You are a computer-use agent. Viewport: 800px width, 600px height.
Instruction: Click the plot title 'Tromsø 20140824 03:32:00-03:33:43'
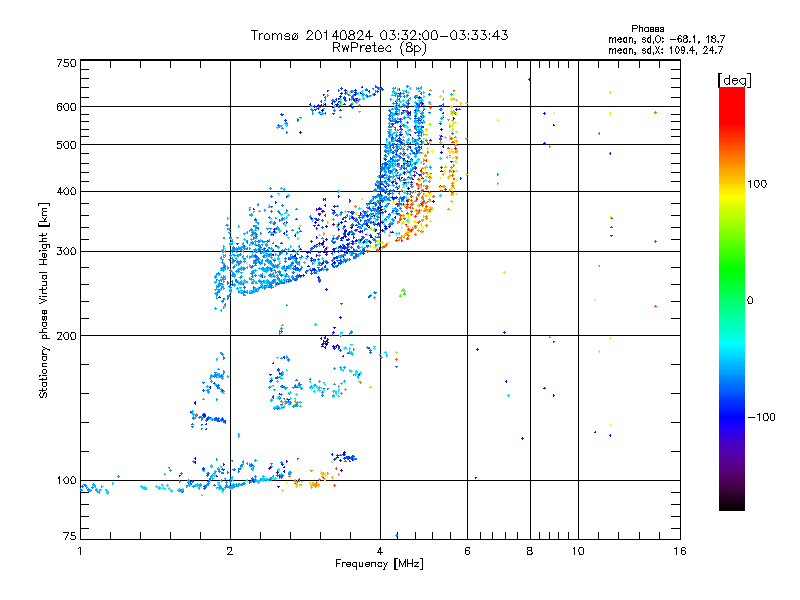(x=379, y=35)
